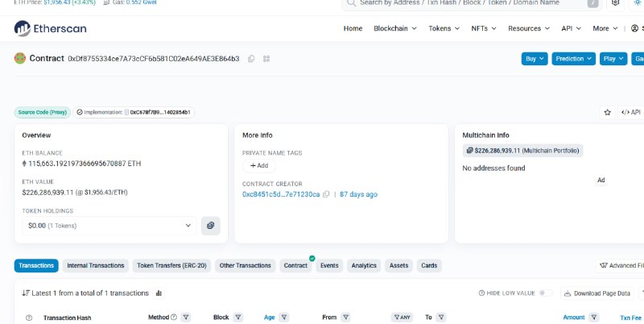Screen dimensions: 644x324
Task: Open transactions chart statistics icon
Action: coord(159,293)
